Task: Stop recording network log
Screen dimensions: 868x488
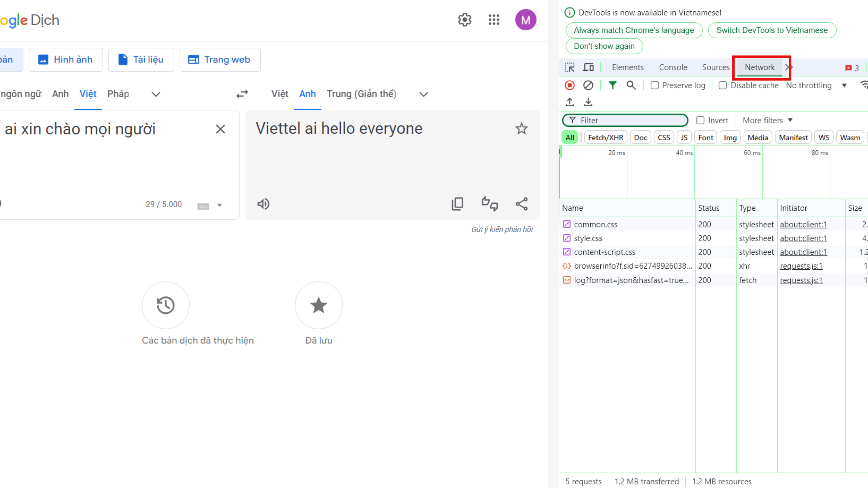Action: [570, 85]
